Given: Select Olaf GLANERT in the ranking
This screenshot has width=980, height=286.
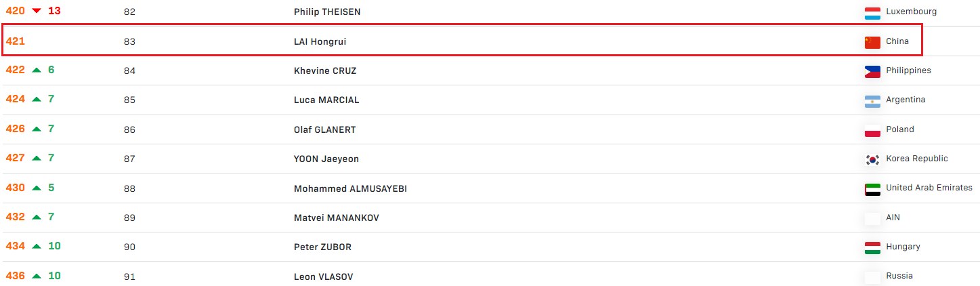Looking at the screenshot, I should coord(324,130).
